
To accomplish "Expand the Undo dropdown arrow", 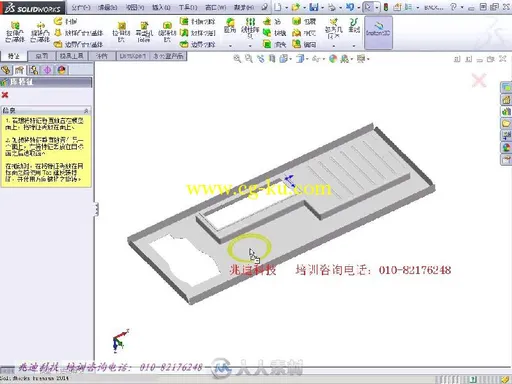I will click(359, 7).
